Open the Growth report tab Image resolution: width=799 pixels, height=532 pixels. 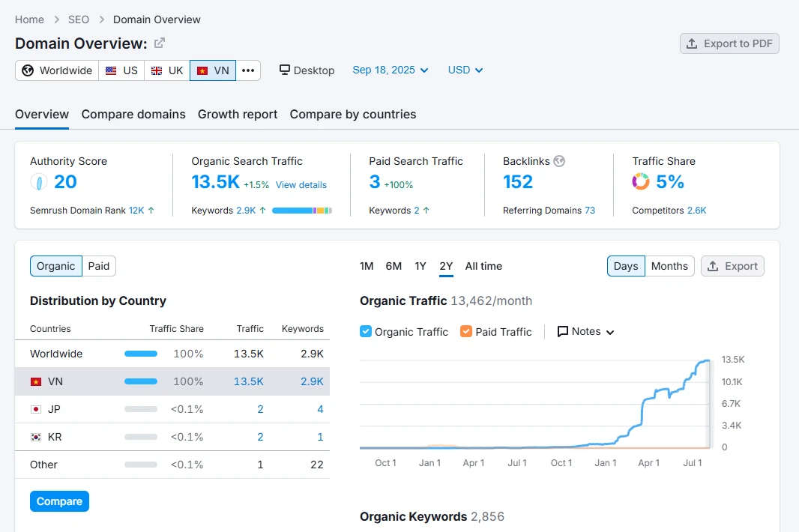tap(238, 115)
